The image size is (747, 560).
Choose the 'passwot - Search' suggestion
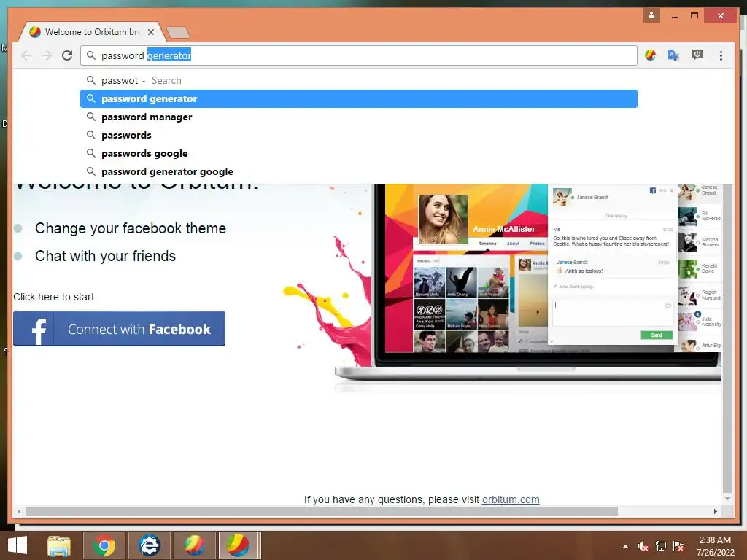click(359, 80)
